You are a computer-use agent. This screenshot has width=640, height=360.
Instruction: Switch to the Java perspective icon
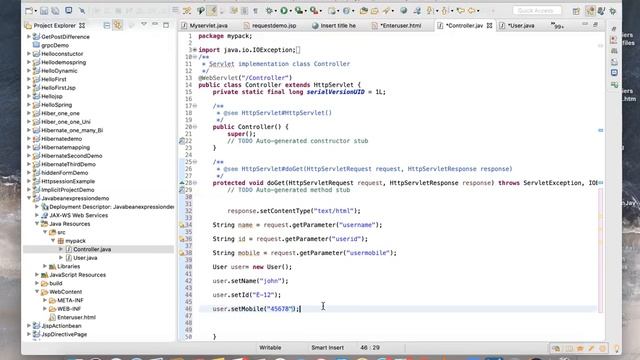click(601, 11)
